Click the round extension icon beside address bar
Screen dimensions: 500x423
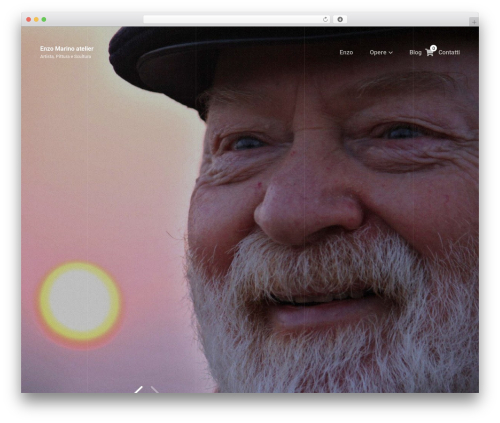(340, 20)
